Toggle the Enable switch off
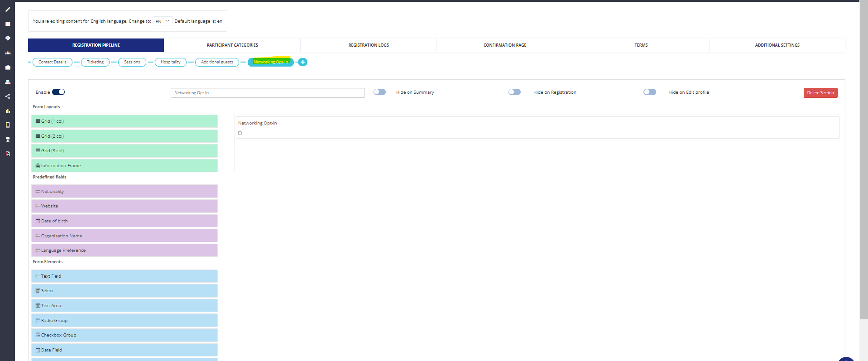Image resolution: width=868 pixels, height=361 pixels. click(x=58, y=92)
